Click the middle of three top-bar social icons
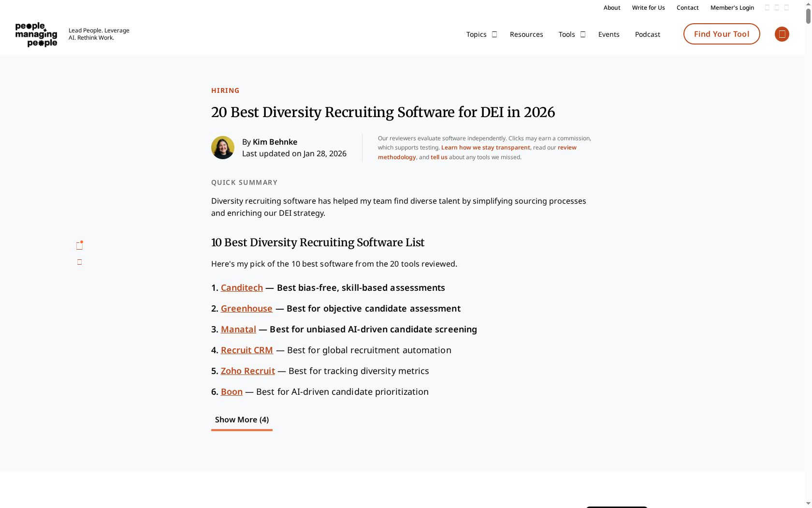Screen dimensions: 812x508 (x=777, y=7)
